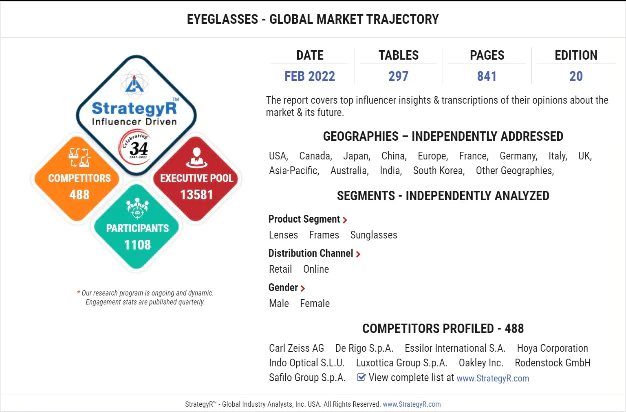Click the PAGES column header
626x412 pixels.
click(x=487, y=55)
